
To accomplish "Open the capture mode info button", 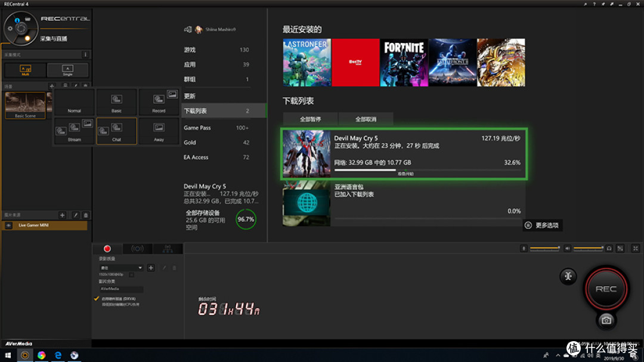I will click(85, 54).
